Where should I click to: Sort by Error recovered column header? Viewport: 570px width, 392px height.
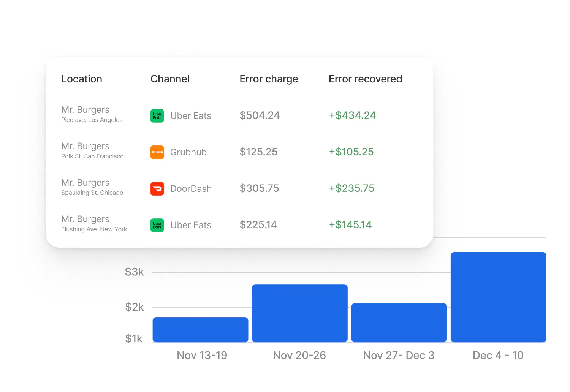click(x=365, y=79)
